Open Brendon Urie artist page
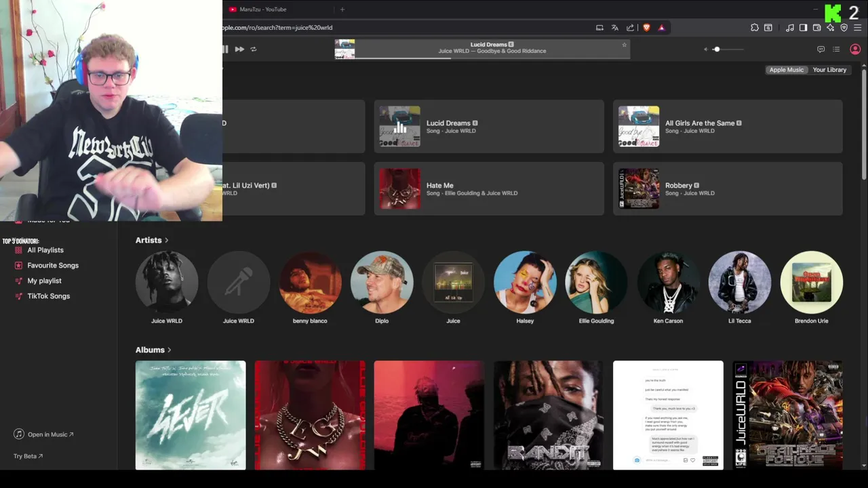The height and width of the screenshot is (488, 868). pyautogui.click(x=812, y=283)
